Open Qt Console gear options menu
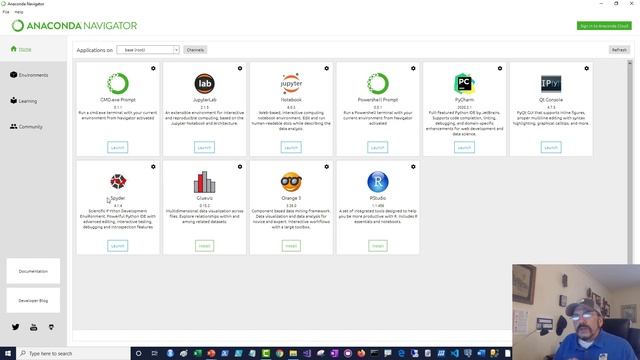Image resolution: width=640 pixels, height=360 pixels. coord(587,68)
